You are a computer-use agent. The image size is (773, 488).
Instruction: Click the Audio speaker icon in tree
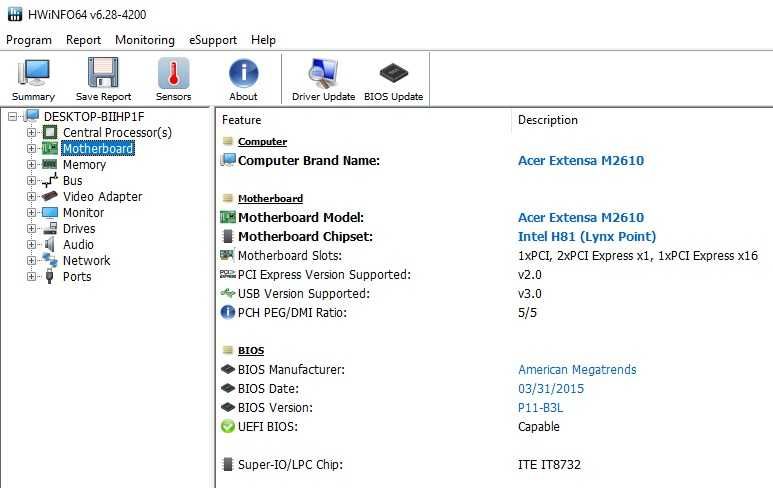(x=50, y=244)
